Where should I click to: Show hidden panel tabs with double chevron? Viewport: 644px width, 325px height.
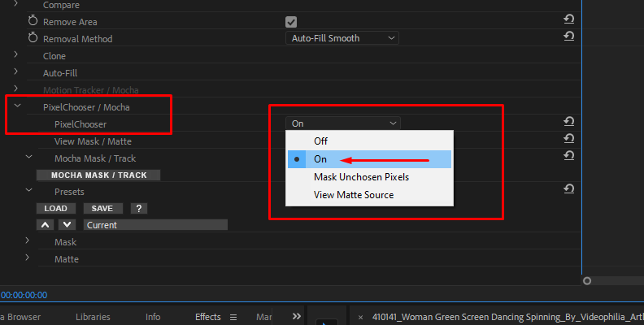[297, 316]
